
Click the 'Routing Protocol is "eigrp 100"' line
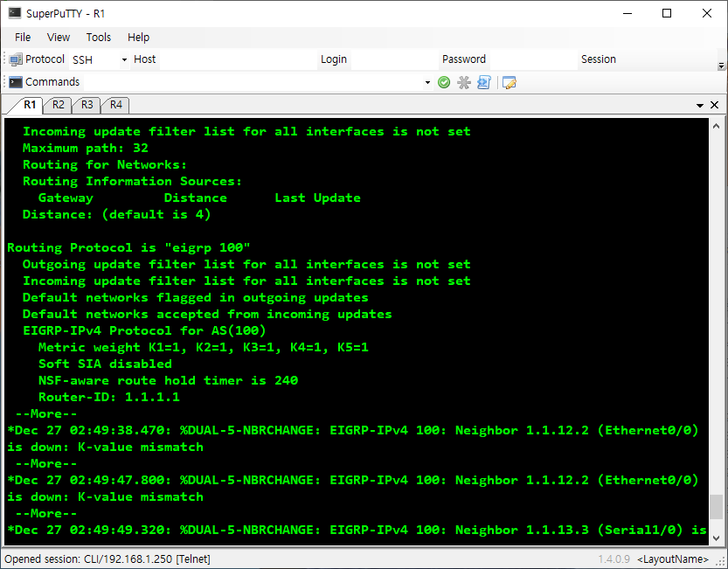[x=128, y=247]
